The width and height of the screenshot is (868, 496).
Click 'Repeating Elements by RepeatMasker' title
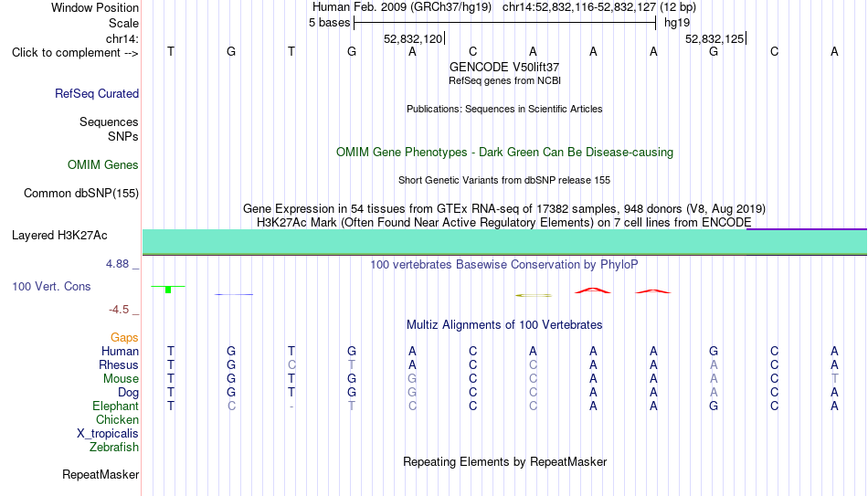[x=505, y=461]
